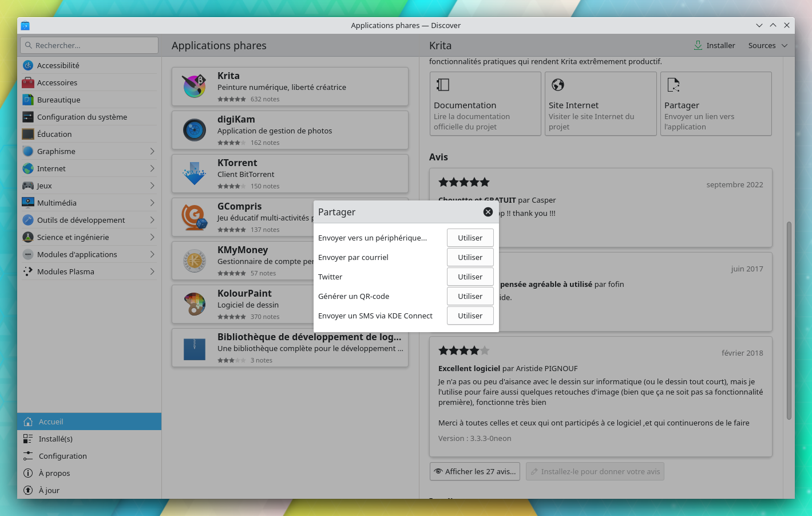Open the Site Internet card

coord(601,104)
